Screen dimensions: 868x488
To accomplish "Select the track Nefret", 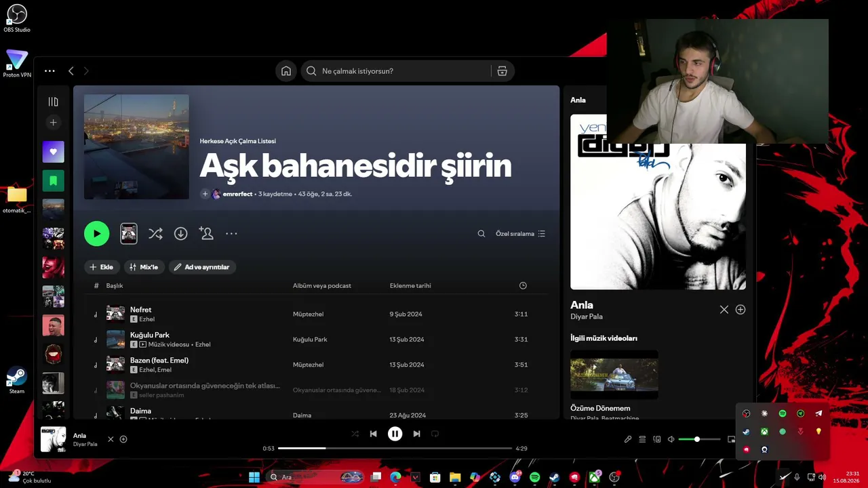I will [x=316, y=314].
